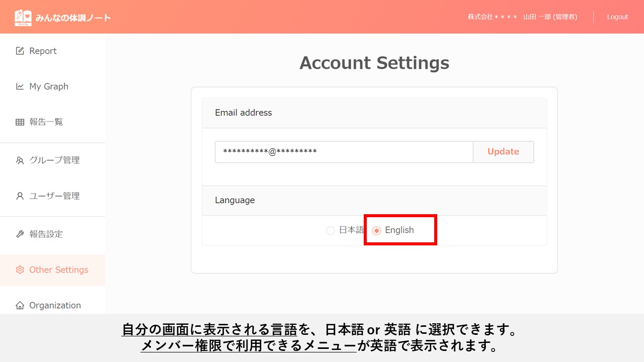Go to the Organization menu label
Image resolution: width=644 pixels, height=362 pixels.
click(55, 306)
